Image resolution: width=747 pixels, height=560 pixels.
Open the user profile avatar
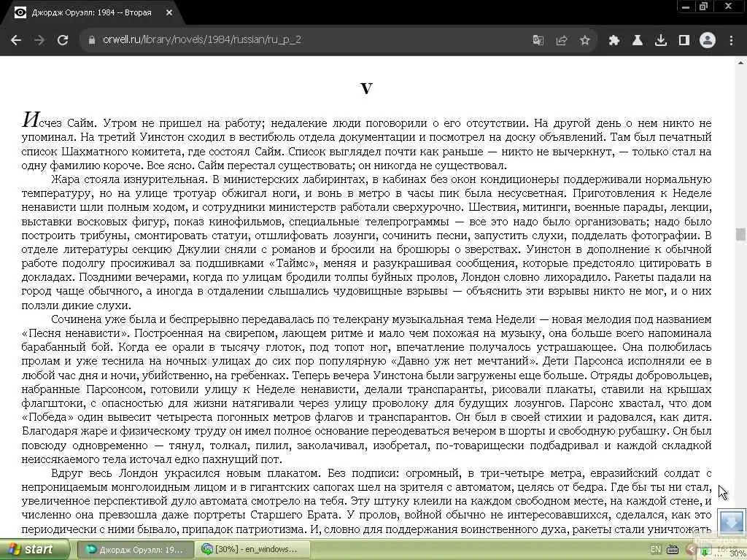tap(708, 41)
